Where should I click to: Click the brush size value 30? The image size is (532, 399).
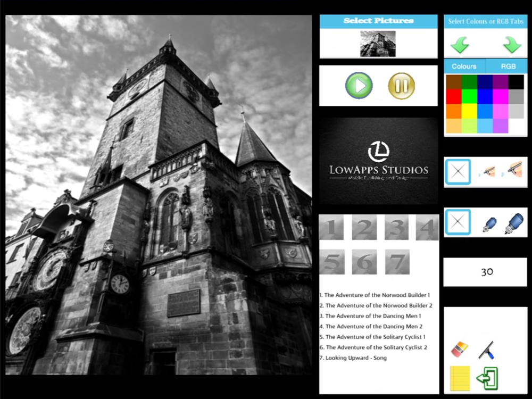(487, 272)
